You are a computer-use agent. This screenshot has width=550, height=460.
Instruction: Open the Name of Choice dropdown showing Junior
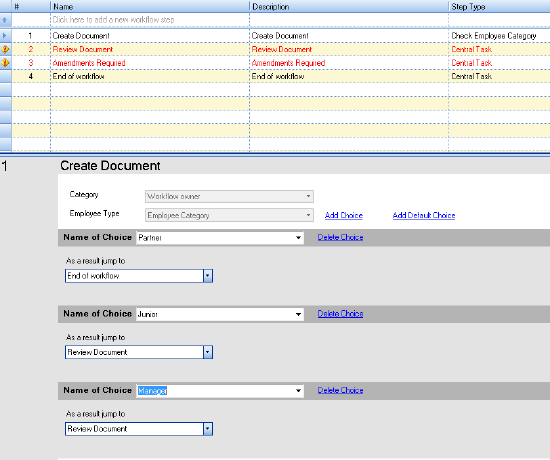pyautogui.click(x=220, y=314)
